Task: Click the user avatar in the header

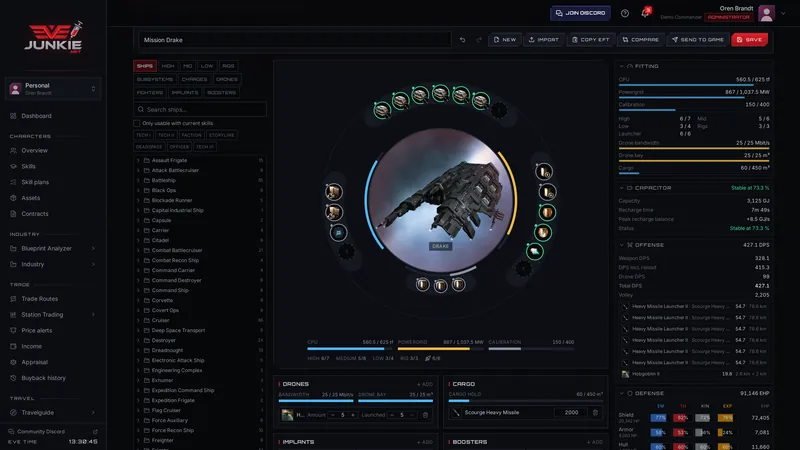Action: [766, 13]
